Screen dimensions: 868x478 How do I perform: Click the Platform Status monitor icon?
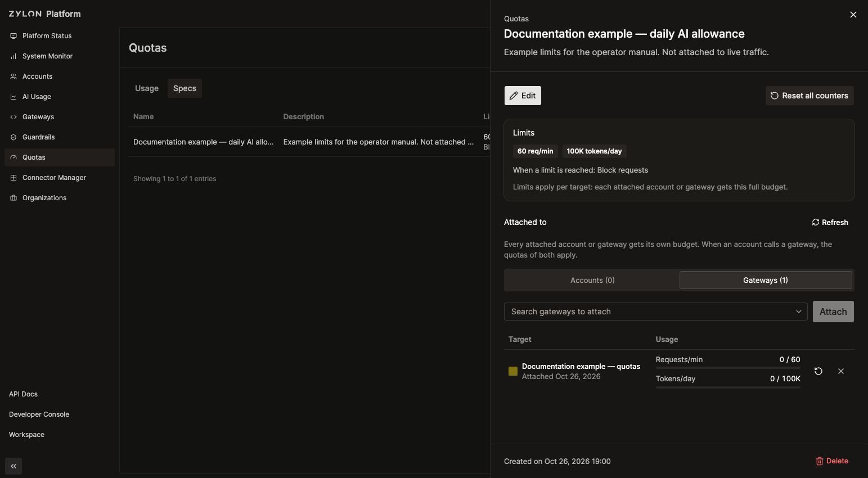[14, 36]
